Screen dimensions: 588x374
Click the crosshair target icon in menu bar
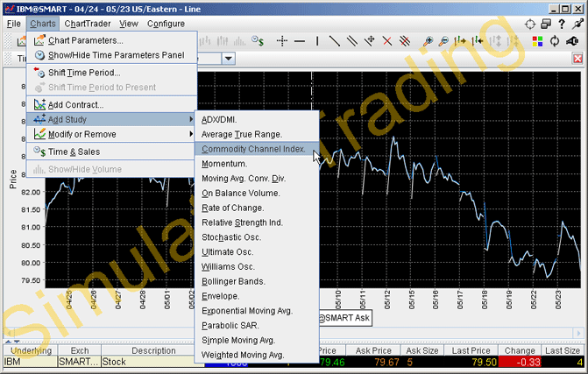(x=530, y=24)
